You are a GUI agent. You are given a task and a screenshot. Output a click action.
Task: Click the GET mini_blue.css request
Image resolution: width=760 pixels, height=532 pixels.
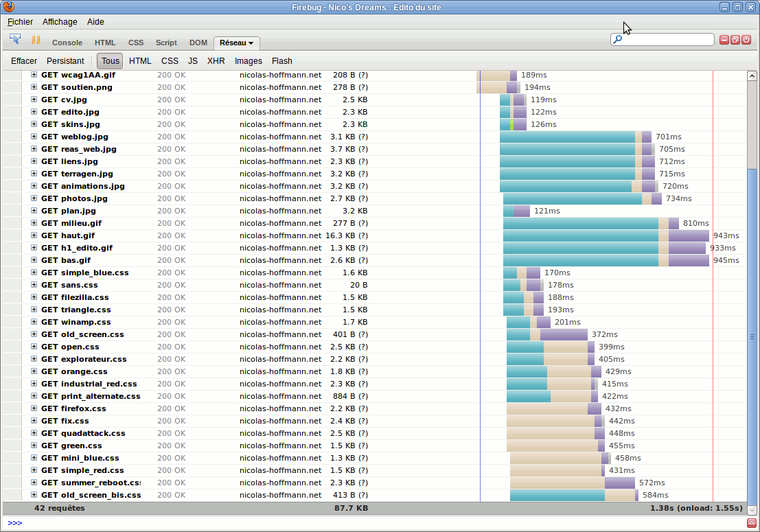coord(80,458)
